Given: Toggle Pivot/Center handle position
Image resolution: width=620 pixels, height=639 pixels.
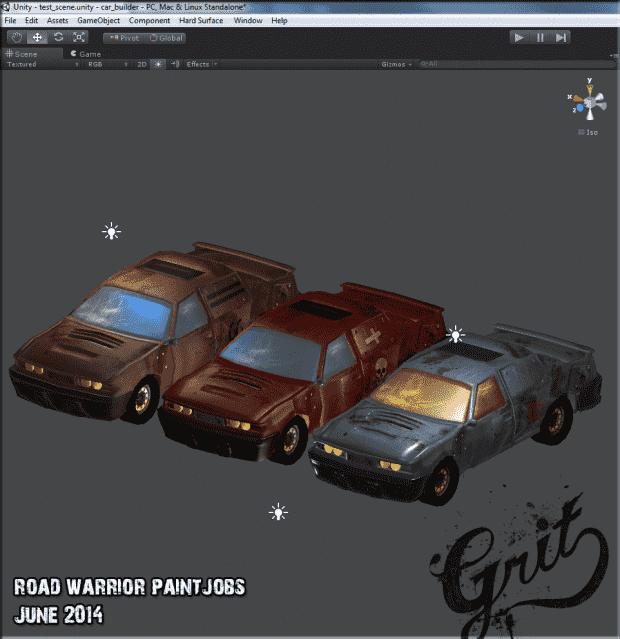Looking at the screenshot, I should pyautogui.click(x=124, y=38).
